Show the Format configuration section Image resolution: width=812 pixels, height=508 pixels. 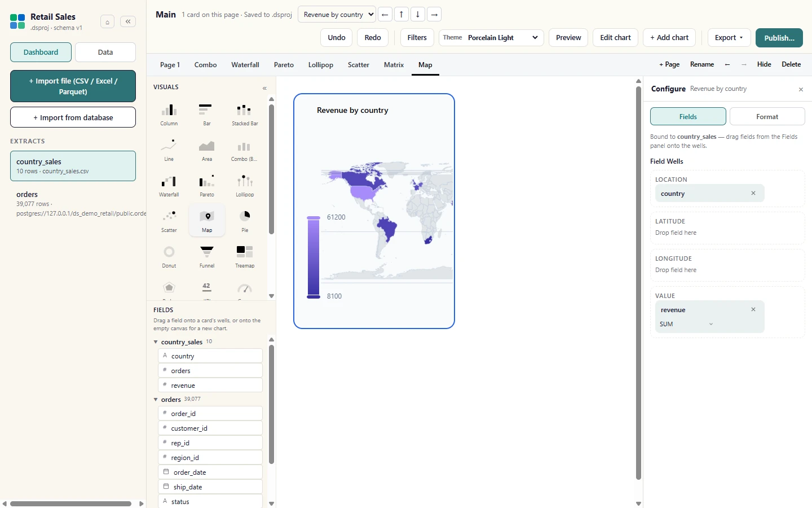[767, 117]
